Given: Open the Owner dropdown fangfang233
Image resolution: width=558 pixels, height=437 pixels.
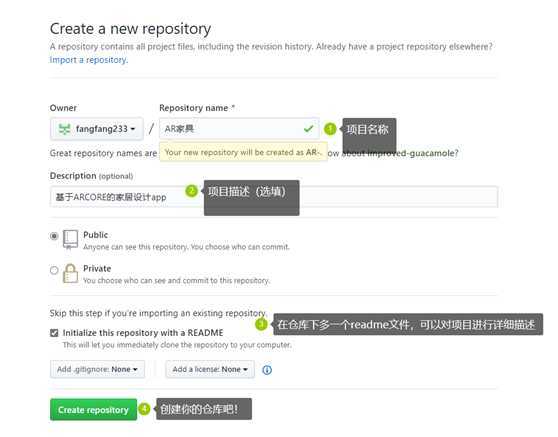Looking at the screenshot, I should click(97, 129).
